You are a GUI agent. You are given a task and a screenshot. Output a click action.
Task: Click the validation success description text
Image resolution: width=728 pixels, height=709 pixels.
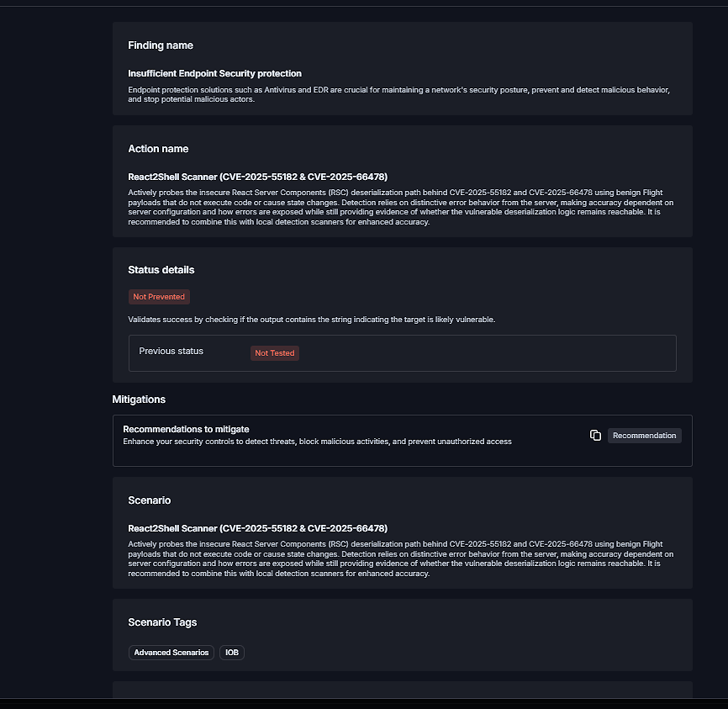311,320
